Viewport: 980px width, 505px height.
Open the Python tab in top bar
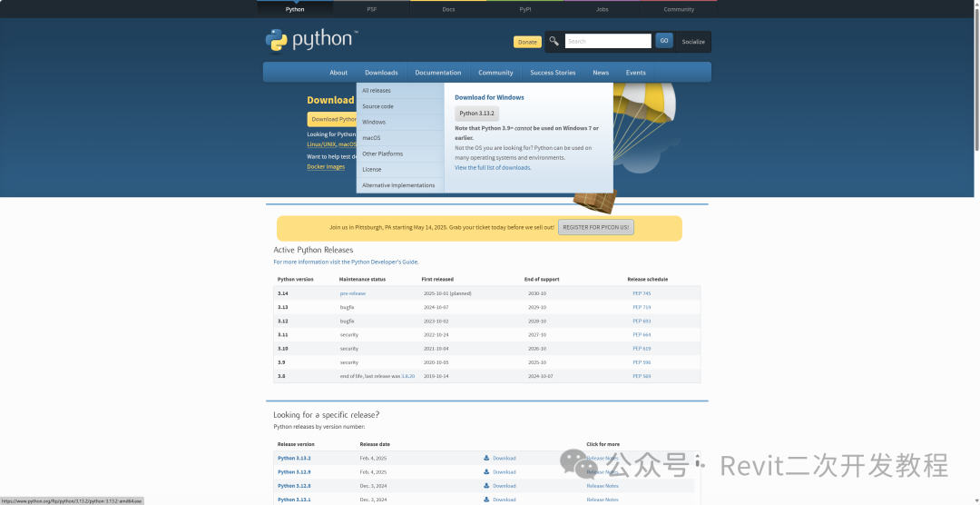295,9
